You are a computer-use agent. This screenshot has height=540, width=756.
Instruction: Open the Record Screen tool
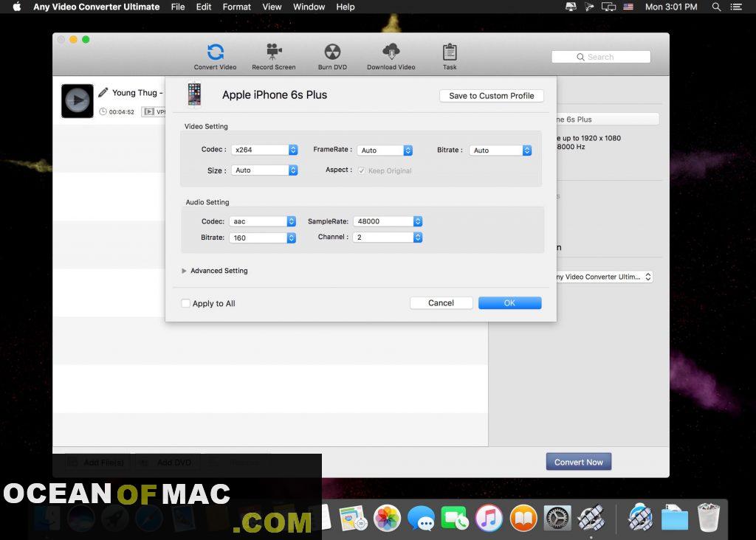click(273, 57)
